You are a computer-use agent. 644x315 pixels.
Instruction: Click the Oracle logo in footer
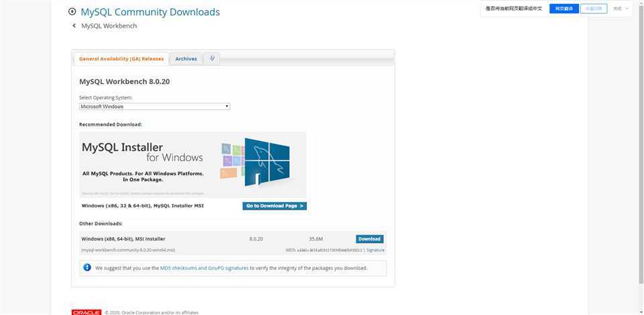(x=87, y=312)
